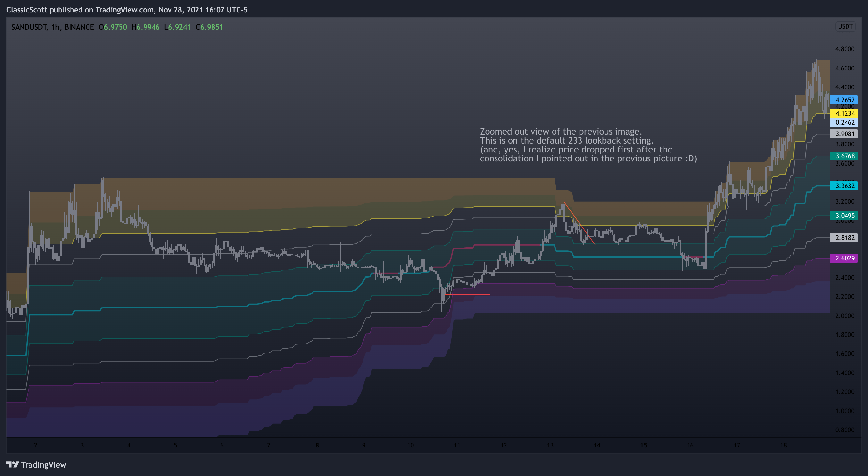Image resolution: width=868 pixels, height=476 pixels.
Task: Click date 17 on the time axis
Action: click(x=737, y=445)
